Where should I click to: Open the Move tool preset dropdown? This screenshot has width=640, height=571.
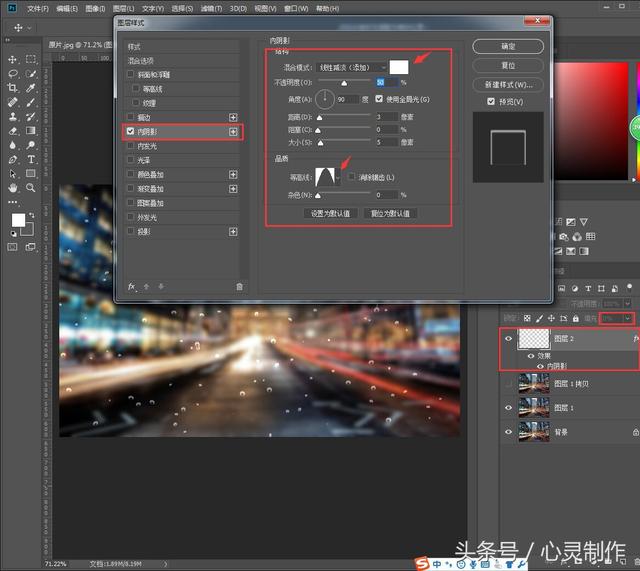(x=29, y=28)
